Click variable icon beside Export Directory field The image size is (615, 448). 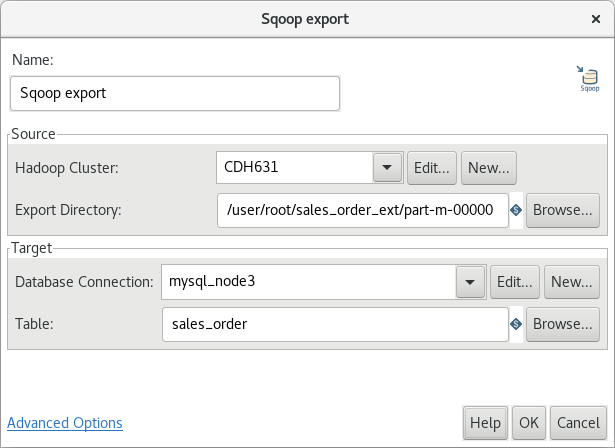point(516,210)
